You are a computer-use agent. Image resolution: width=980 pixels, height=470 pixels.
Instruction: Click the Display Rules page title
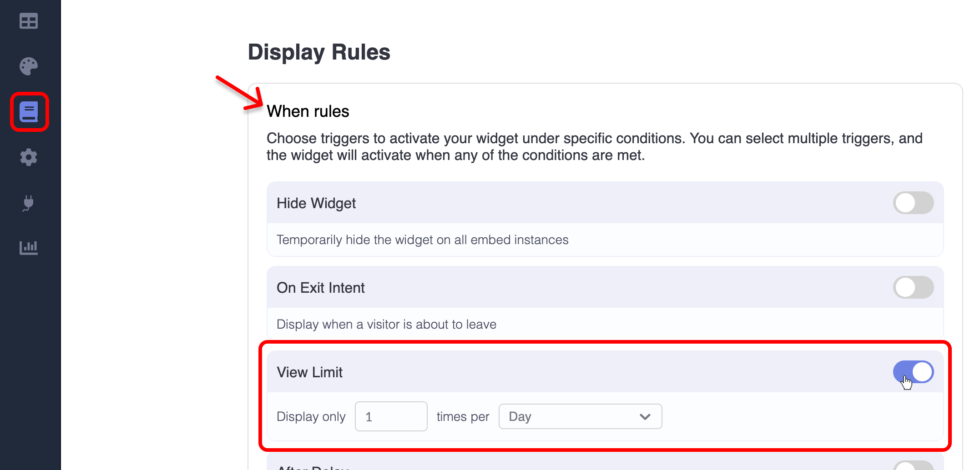click(319, 52)
